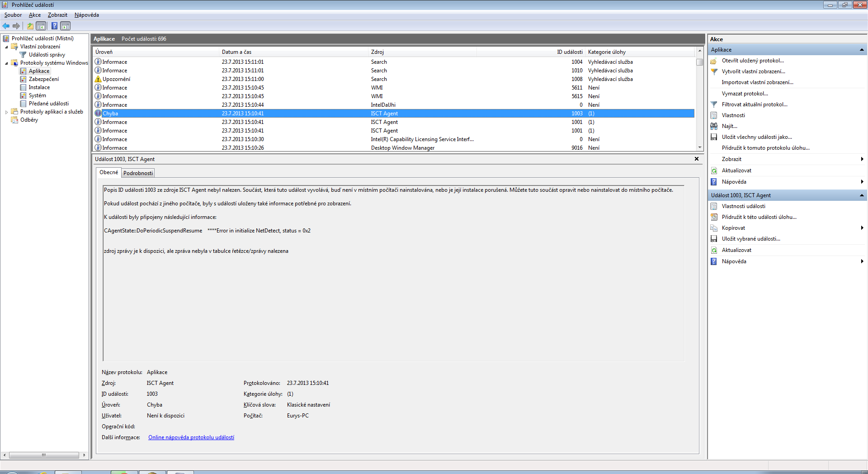Select Předané události in tree

[49, 104]
